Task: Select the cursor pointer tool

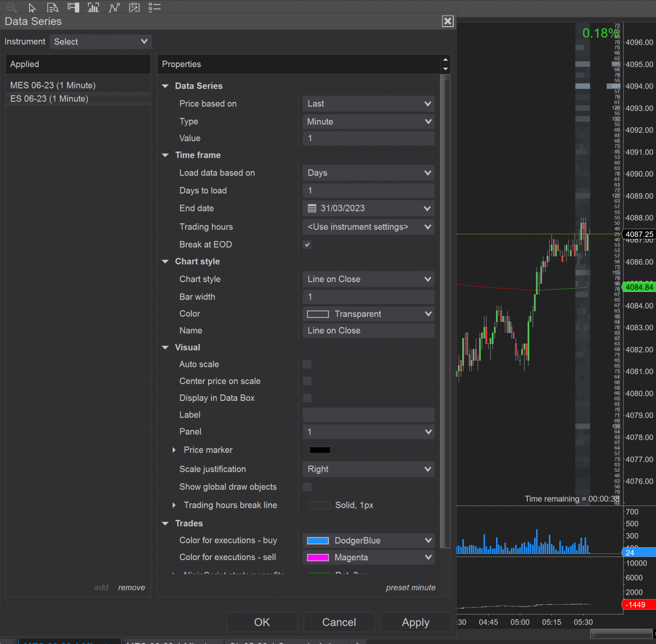Action: pyautogui.click(x=32, y=7)
